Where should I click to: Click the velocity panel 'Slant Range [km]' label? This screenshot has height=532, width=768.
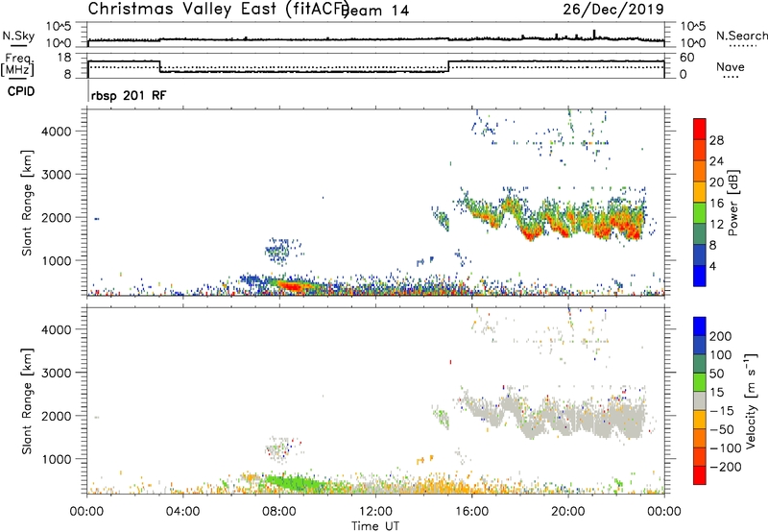[27, 400]
